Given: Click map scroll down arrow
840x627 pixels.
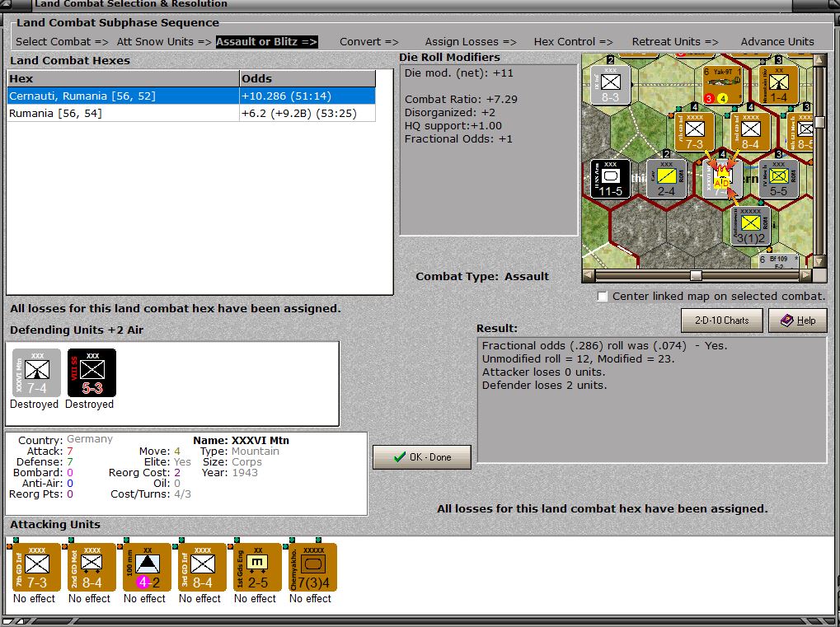Looking at the screenshot, I should pos(819,262).
